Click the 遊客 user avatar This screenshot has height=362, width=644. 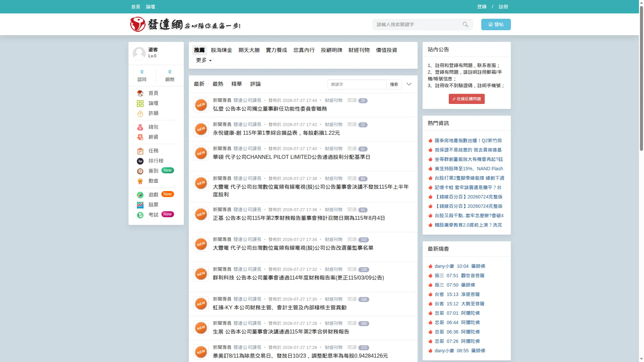point(139,53)
